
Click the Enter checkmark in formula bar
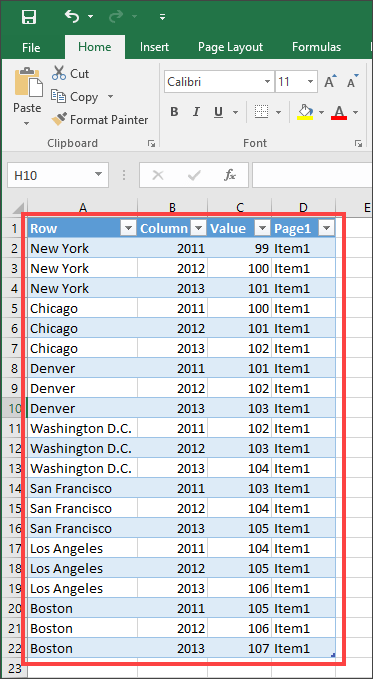point(194,175)
